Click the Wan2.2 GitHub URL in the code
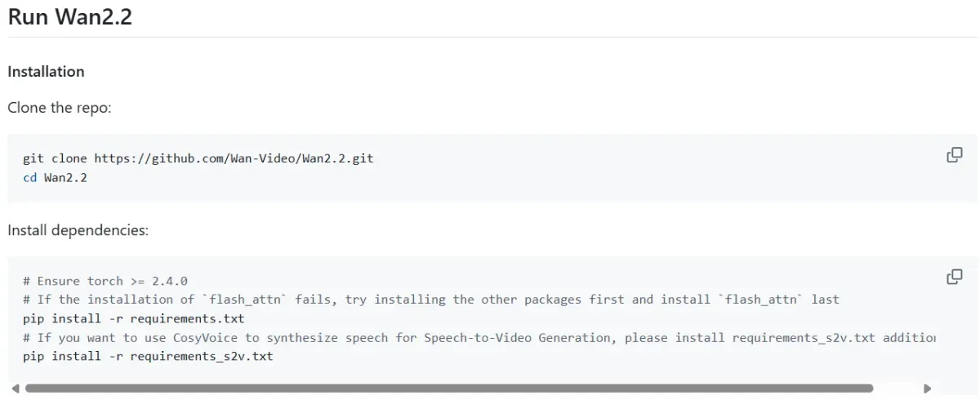 click(234, 158)
